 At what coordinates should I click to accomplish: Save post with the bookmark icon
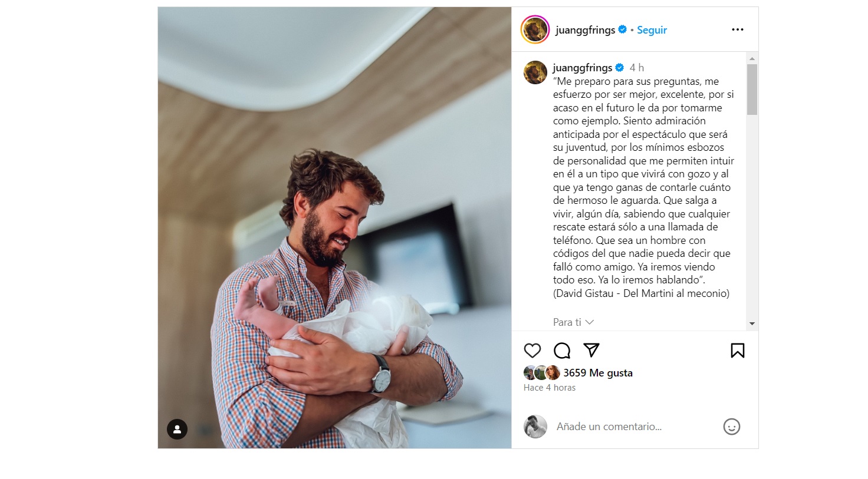click(737, 351)
